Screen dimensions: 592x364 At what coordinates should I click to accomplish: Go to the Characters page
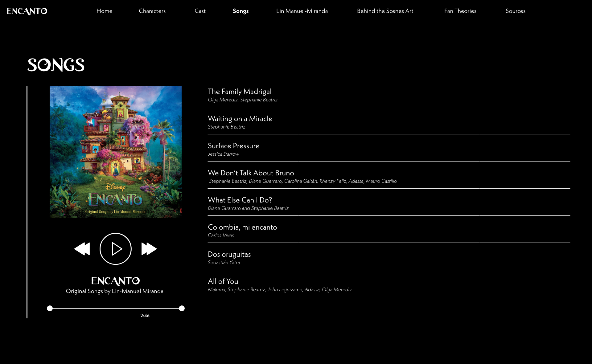coord(152,11)
